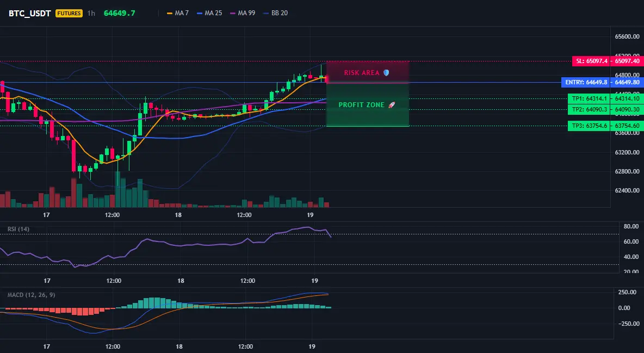Toggle the BB 20 legend indicator
The image size is (644, 353).
tap(275, 13)
